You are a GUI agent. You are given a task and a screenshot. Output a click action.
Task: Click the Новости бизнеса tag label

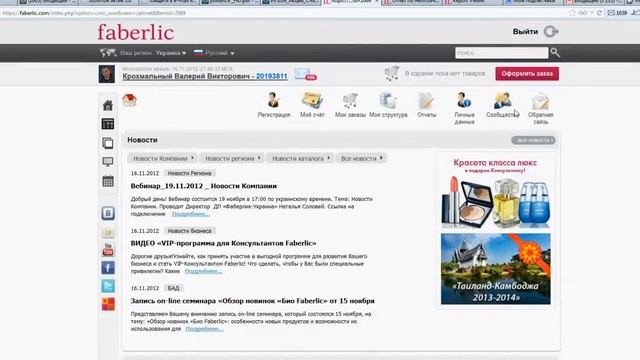pos(189,231)
